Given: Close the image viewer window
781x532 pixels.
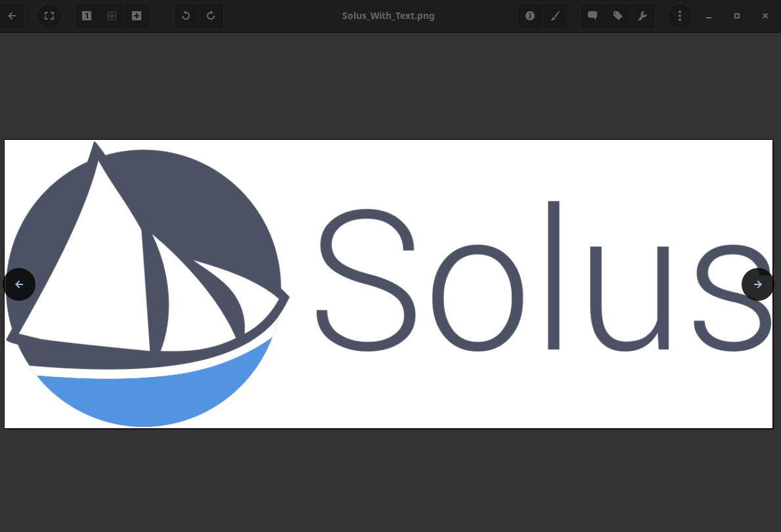Looking at the screenshot, I should click(x=765, y=16).
